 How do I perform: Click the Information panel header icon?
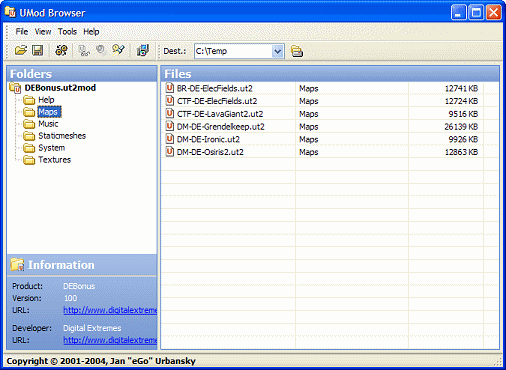[x=17, y=264]
